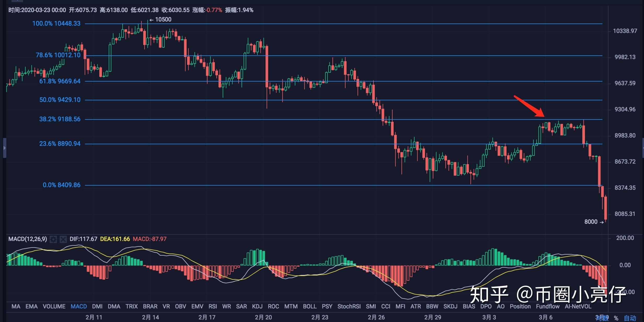
Task: Toggle the % percentage scale
Action: point(616,318)
